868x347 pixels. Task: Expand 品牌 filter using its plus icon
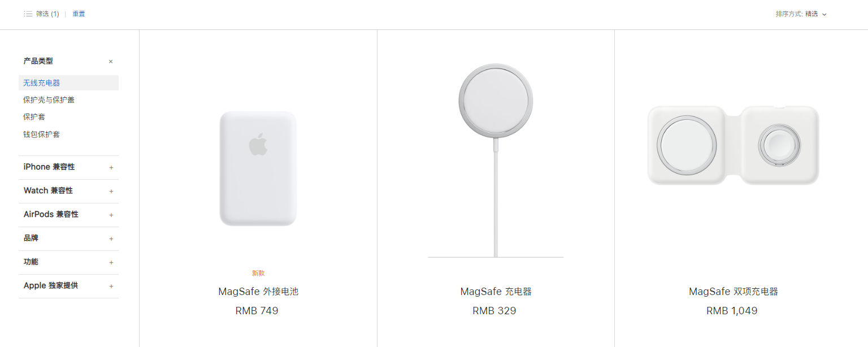(x=111, y=238)
